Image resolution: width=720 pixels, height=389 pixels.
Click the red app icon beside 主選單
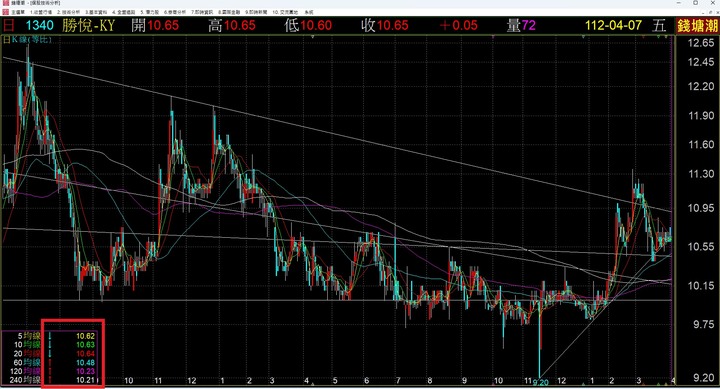coord(6,12)
